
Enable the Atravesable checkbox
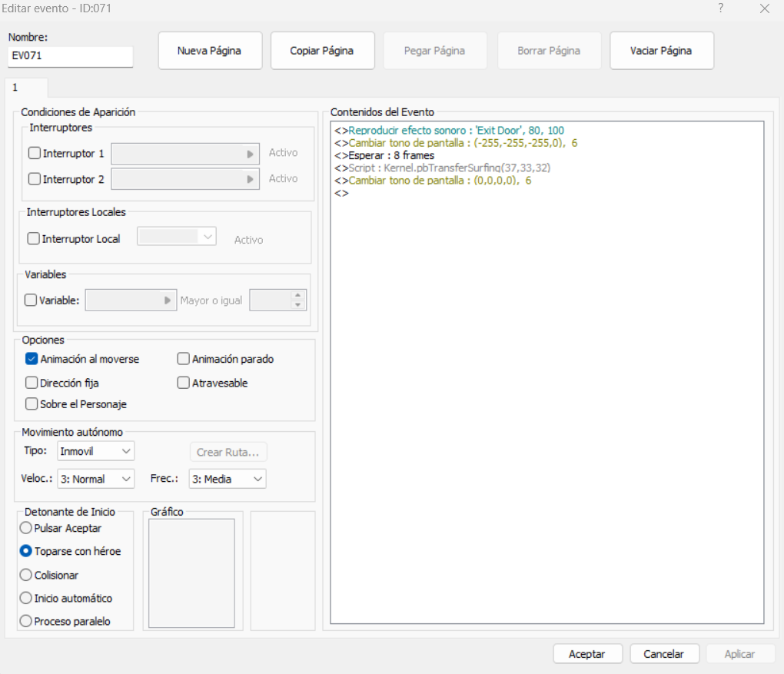[184, 383]
